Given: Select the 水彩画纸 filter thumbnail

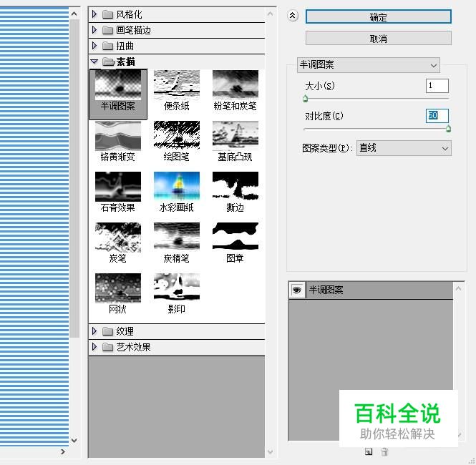Looking at the screenshot, I should (177, 187).
